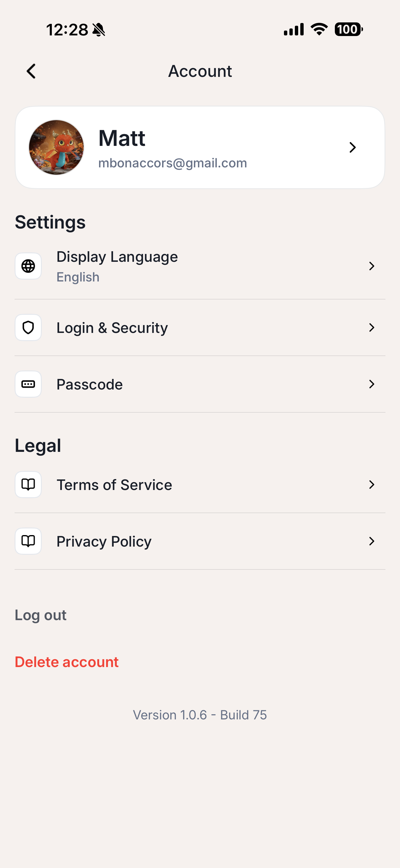Expand the profile card chevron
The image size is (400, 868).
(352, 147)
